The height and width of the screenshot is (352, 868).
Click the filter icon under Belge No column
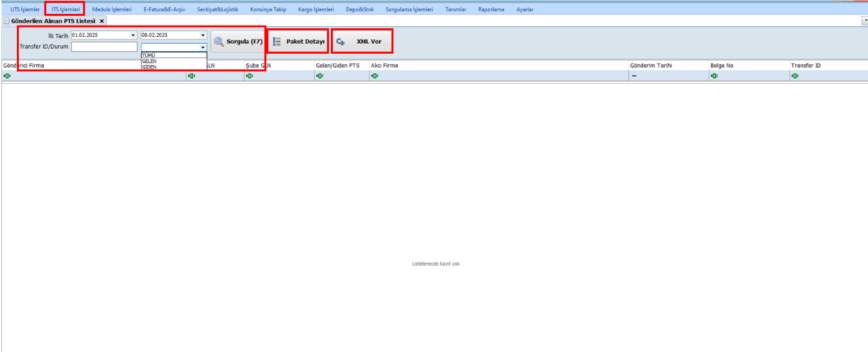tap(714, 76)
